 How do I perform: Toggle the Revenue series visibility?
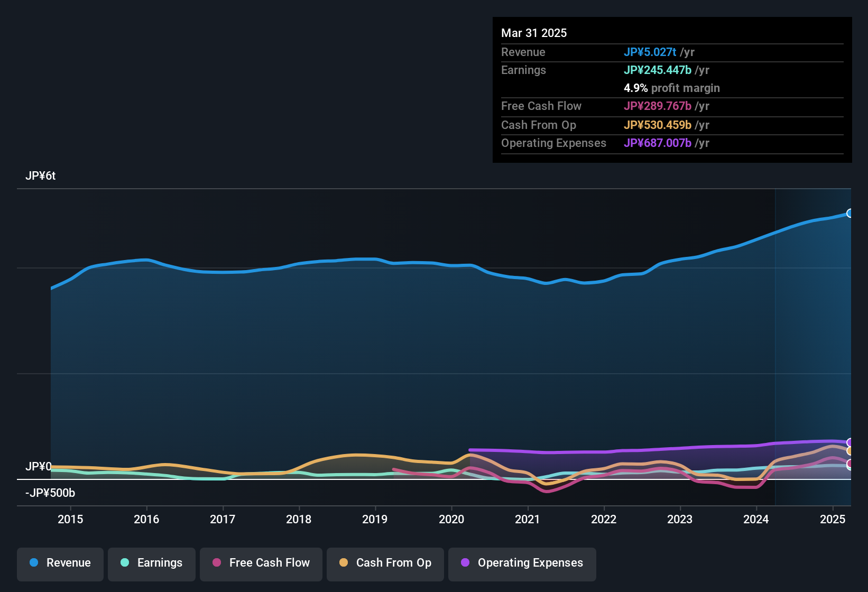(60, 563)
